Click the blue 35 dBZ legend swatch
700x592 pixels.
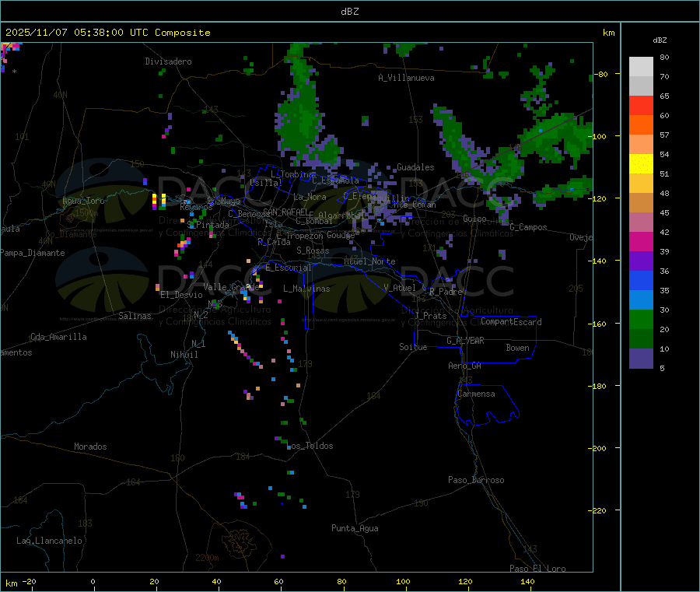click(x=641, y=281)
